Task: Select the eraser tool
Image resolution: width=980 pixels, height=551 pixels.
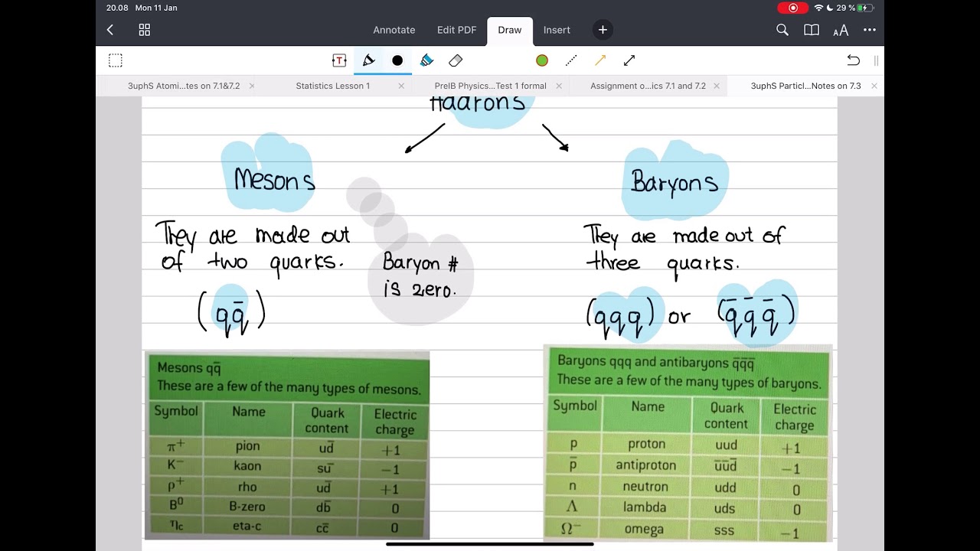Action: click(x=456, y=60)
